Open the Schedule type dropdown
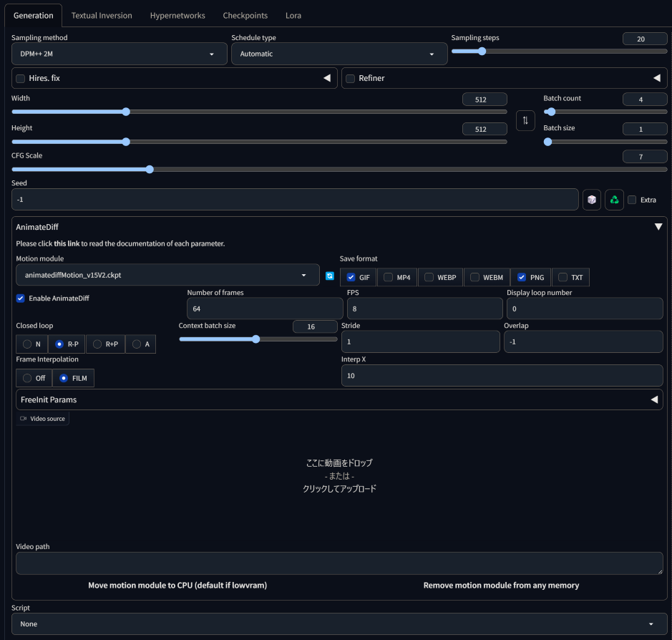 tap(339, 54)
